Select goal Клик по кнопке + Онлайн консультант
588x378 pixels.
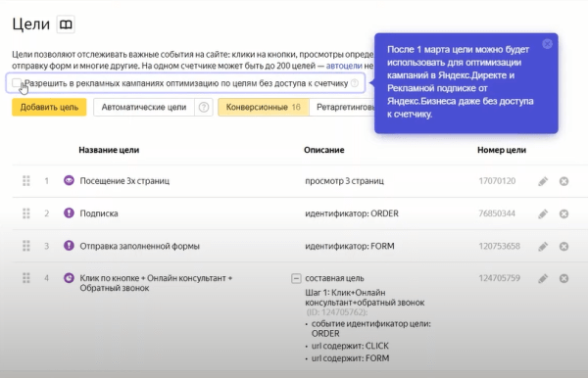(156, 283)
